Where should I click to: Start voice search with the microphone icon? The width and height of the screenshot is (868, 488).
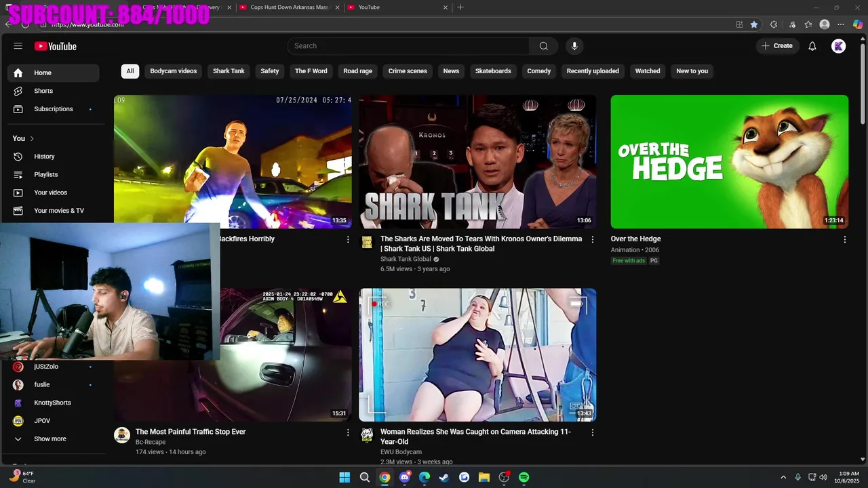click(574, 46)
